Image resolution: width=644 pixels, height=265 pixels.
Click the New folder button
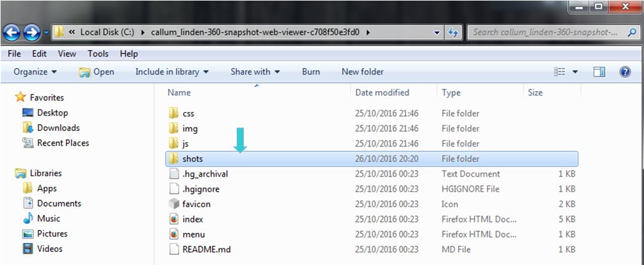coord(362,72)
